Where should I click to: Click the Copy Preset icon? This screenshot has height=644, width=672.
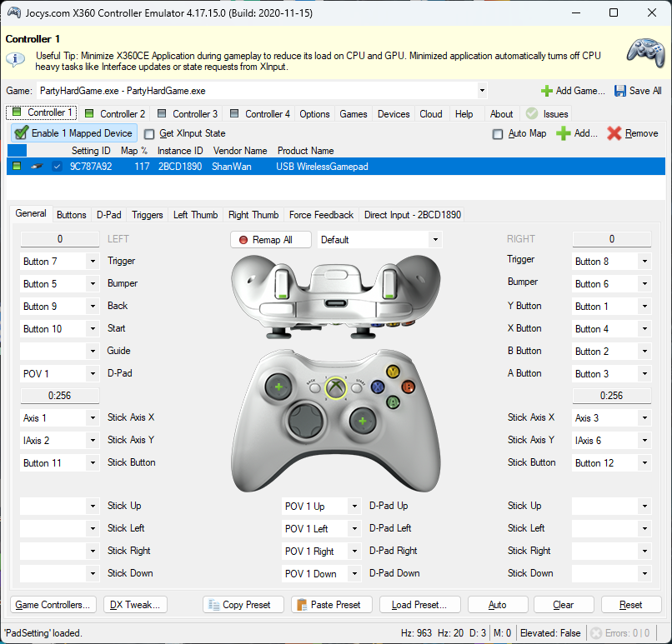[214, 605]
